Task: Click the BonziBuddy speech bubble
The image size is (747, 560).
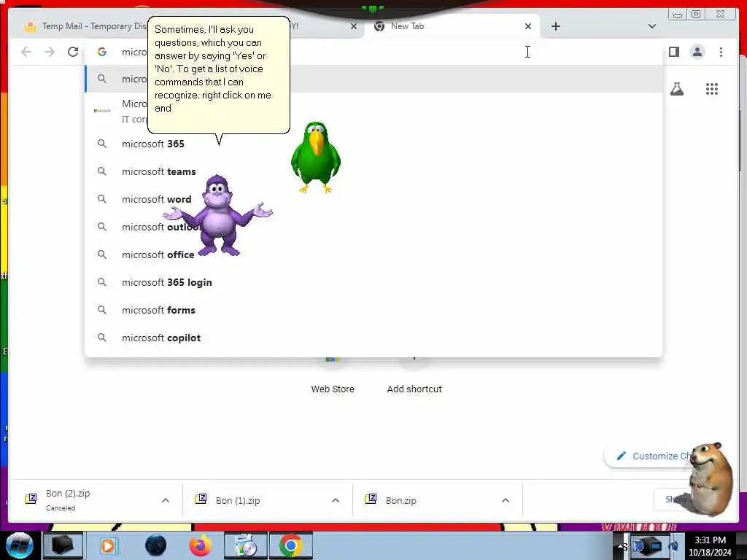Action: [x=219, y=75]
